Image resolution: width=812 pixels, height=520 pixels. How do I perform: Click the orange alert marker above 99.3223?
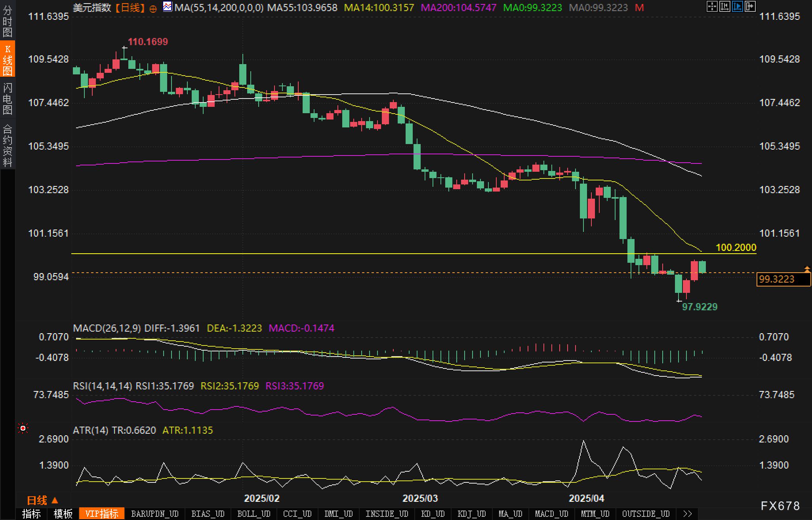(x=807, y=269)
